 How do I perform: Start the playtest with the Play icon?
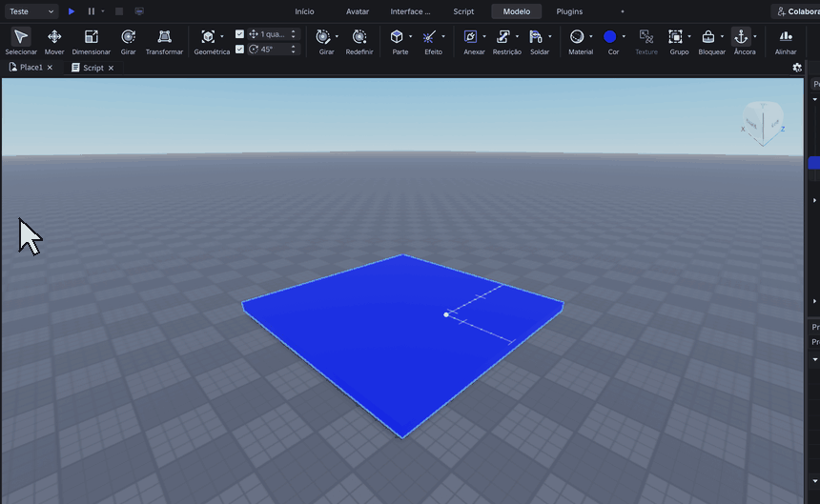coord(72,11)
